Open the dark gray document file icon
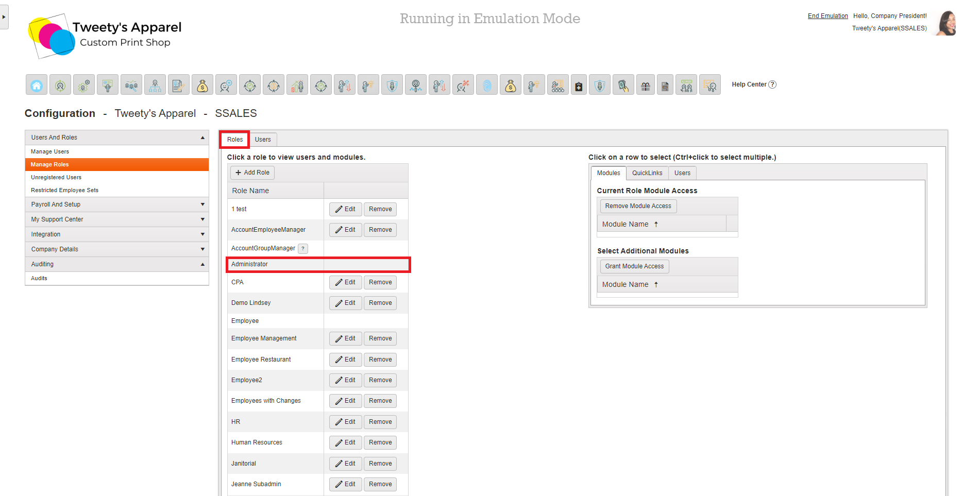Viewport: 980px width, 496px height. (665, 84)
